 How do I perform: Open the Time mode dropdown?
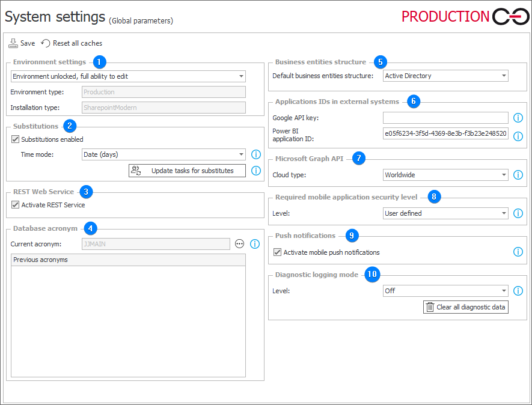pyautogui.click(x=164, y=154)
